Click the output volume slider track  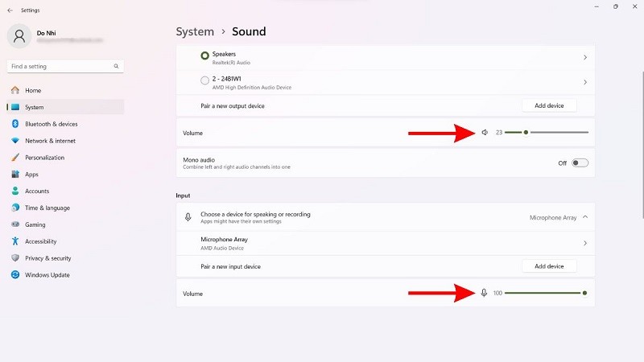coord(555,132)
